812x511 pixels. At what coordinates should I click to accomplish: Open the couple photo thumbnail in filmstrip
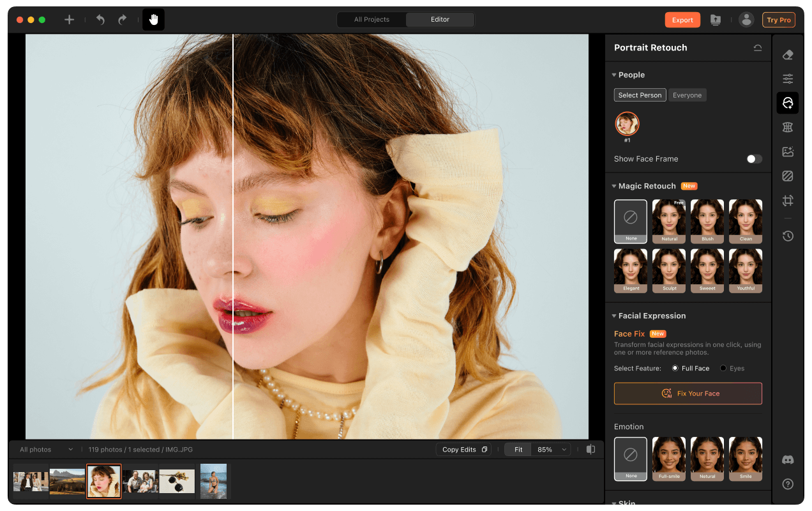[x=31, y=482]
